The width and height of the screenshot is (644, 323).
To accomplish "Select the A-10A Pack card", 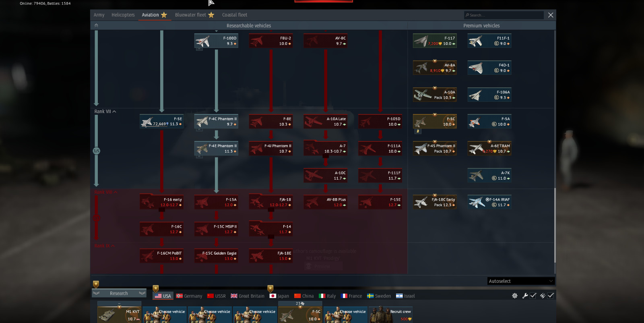I will tap(435, 95).
